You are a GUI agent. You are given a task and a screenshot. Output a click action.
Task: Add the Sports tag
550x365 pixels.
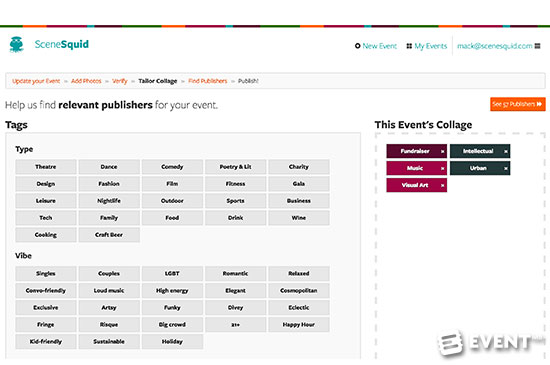[235, 201]
